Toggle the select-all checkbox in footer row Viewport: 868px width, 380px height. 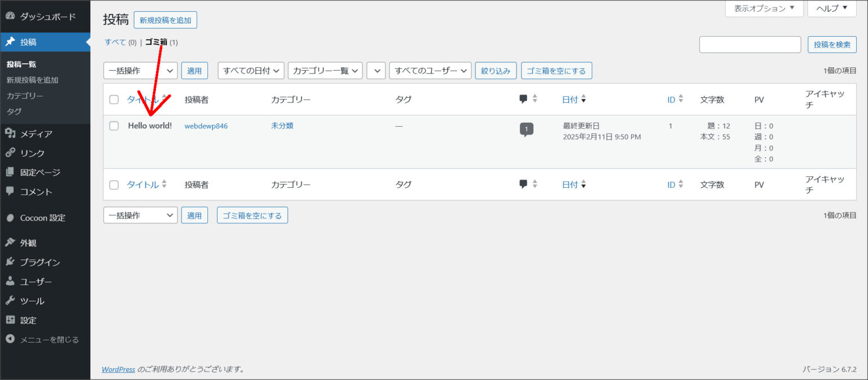click(x=114, y=184)
